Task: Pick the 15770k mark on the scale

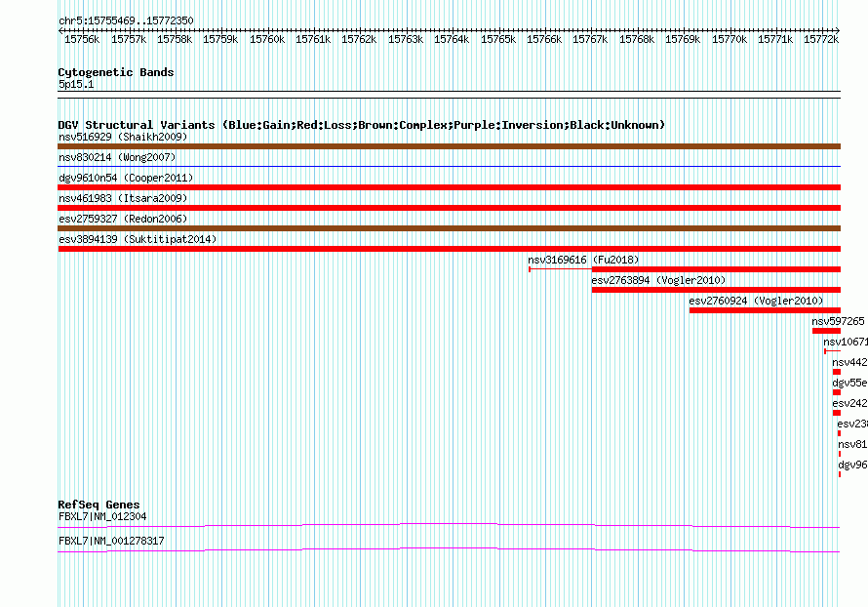Action: (x=730, y=39)
